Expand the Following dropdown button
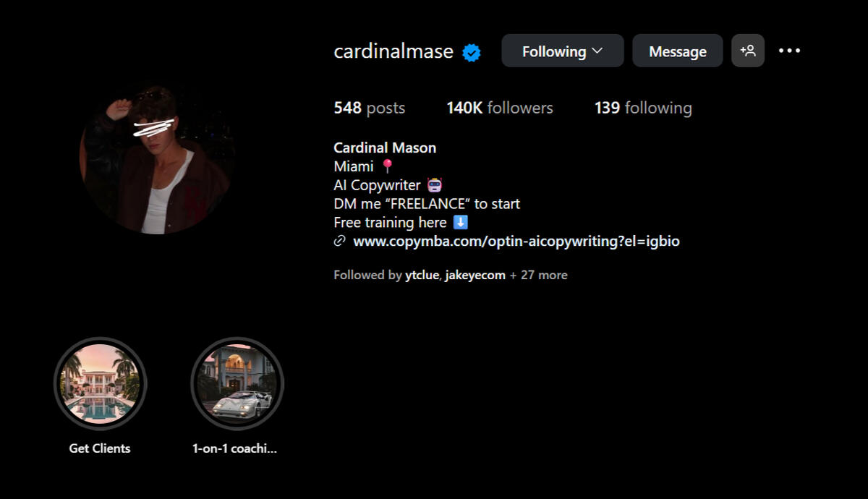Image resolution: width=868 pixels, height=499 pixels. coord(563,51)
